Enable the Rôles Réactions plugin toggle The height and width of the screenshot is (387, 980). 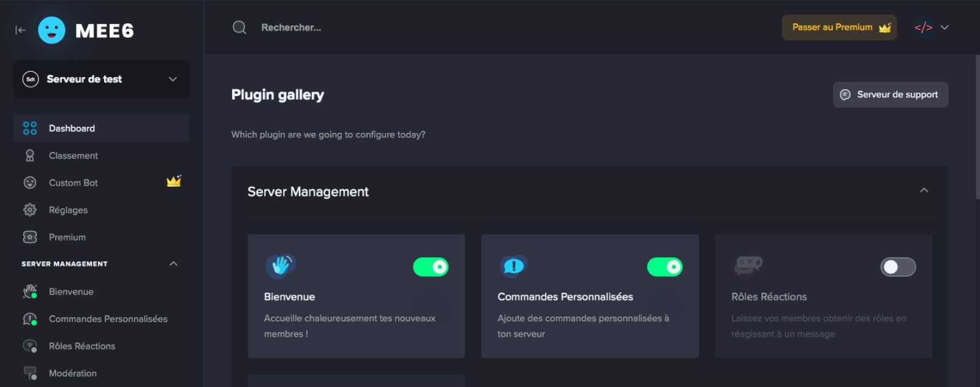(898, 267)
